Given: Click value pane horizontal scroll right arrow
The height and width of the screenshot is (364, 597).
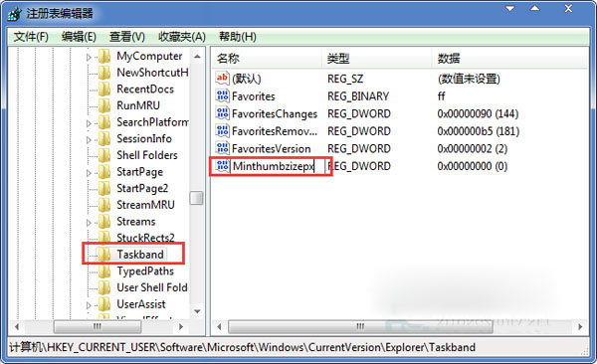Looking at the screenshot, I should click(x=580, y=326).
